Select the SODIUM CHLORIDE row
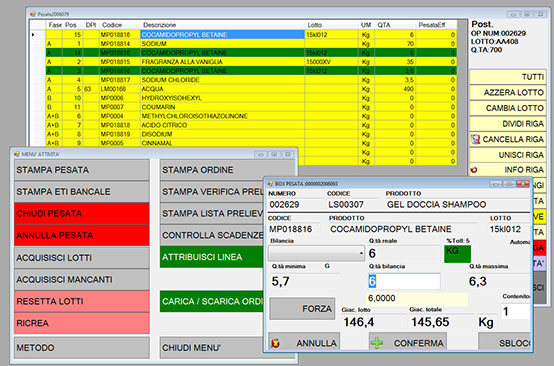554x366 pixels. tap(251, 80)
